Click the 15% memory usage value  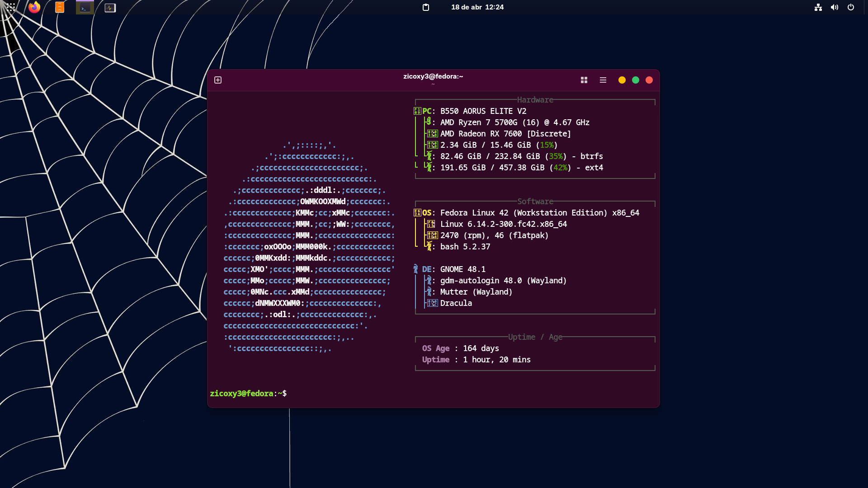click(x=547, y=145)
